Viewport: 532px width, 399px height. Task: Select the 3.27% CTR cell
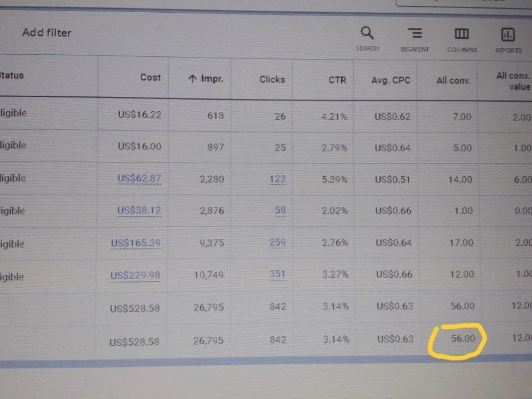(x=335, y=274)
